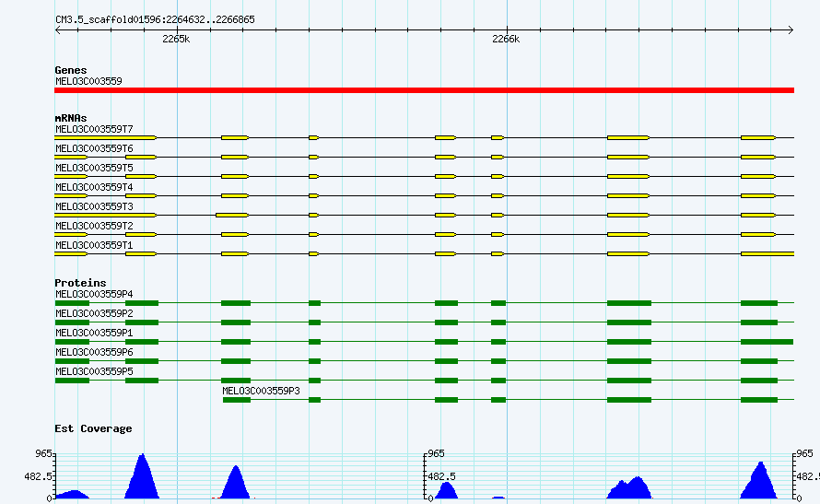The height and width of the screenshot is (504, 820).
Task: Click the 482.5 label on the middle coverage axis
Action: click(442, 476)
